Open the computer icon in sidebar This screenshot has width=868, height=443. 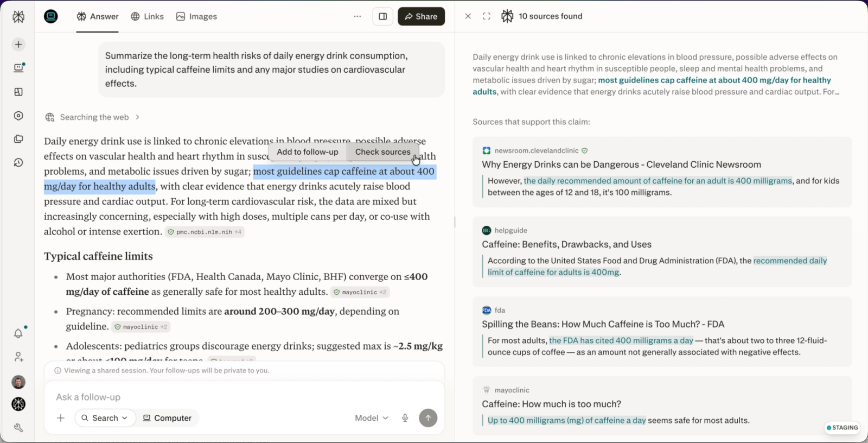(x=18, y=68)
